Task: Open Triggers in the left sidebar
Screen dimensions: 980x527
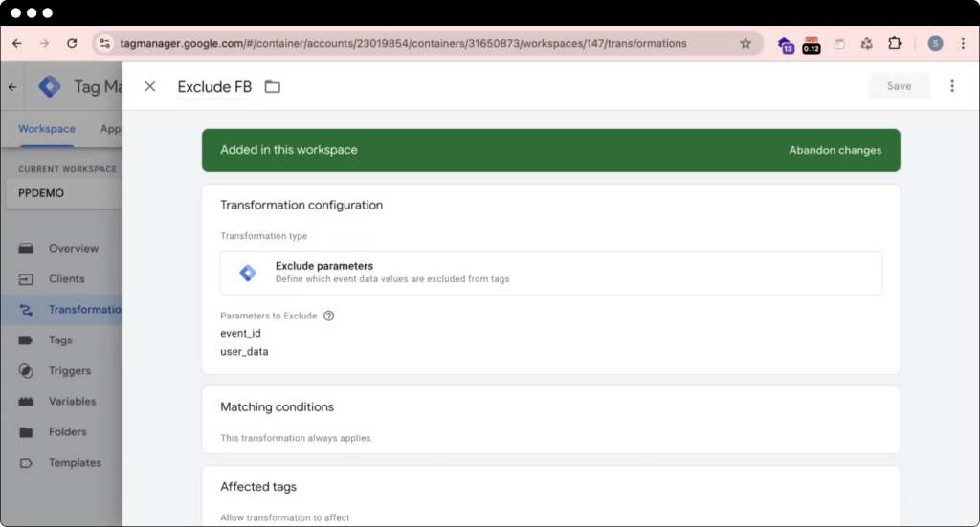Action: click(69, 371)
